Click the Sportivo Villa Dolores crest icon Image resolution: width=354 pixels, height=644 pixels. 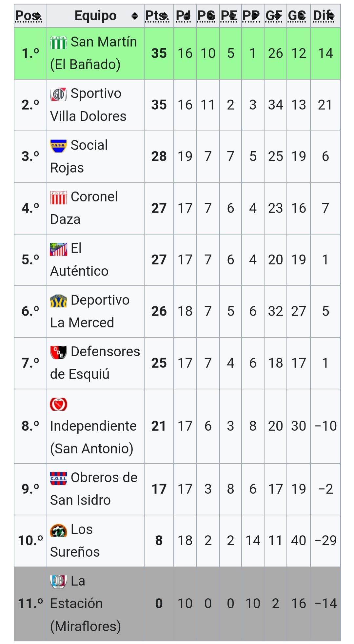pyautogui.click(x=58, y=94)
